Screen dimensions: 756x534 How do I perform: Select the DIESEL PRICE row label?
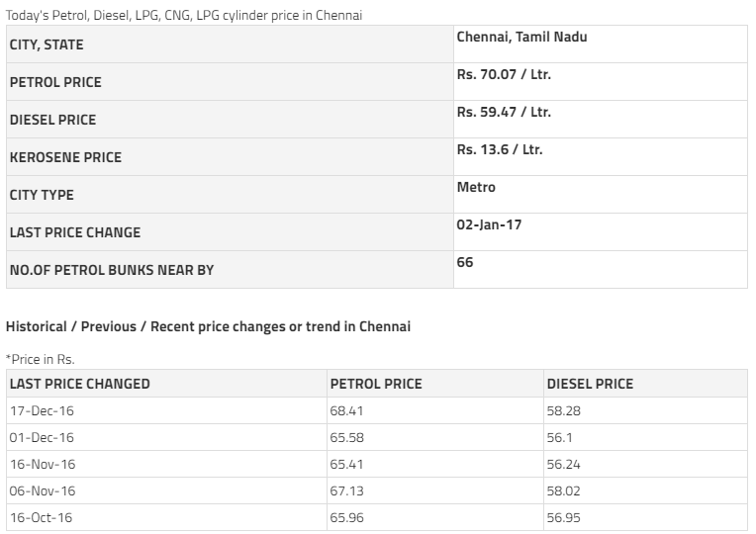[x=52, y=120]
